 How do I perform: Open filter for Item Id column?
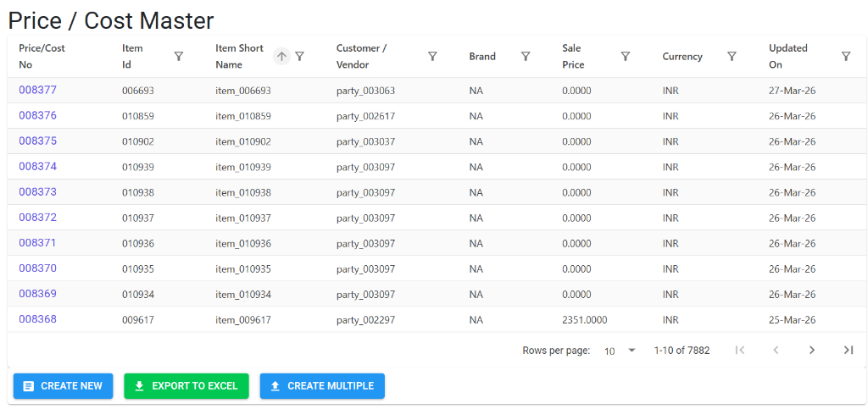(179, 57)
